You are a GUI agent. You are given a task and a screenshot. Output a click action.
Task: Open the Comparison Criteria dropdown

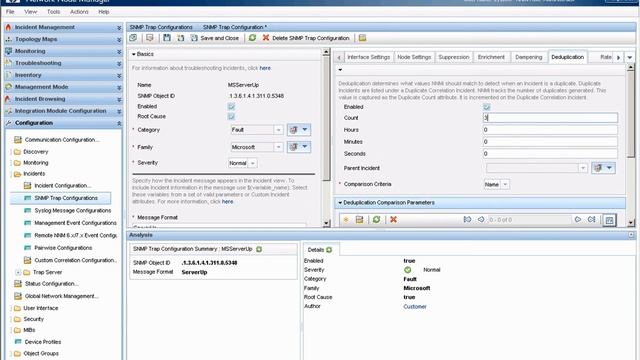click(505, 184)
